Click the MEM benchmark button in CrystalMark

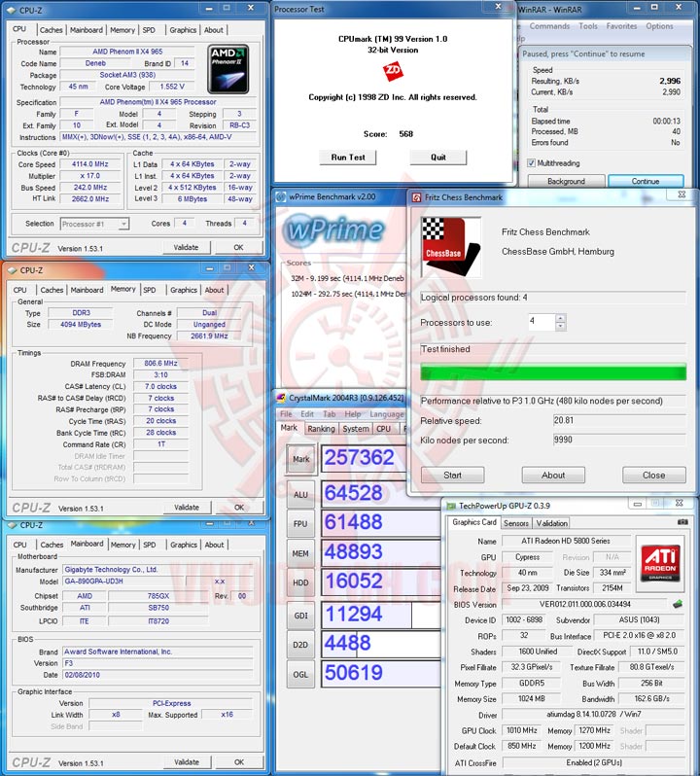[x=300, y=553]
